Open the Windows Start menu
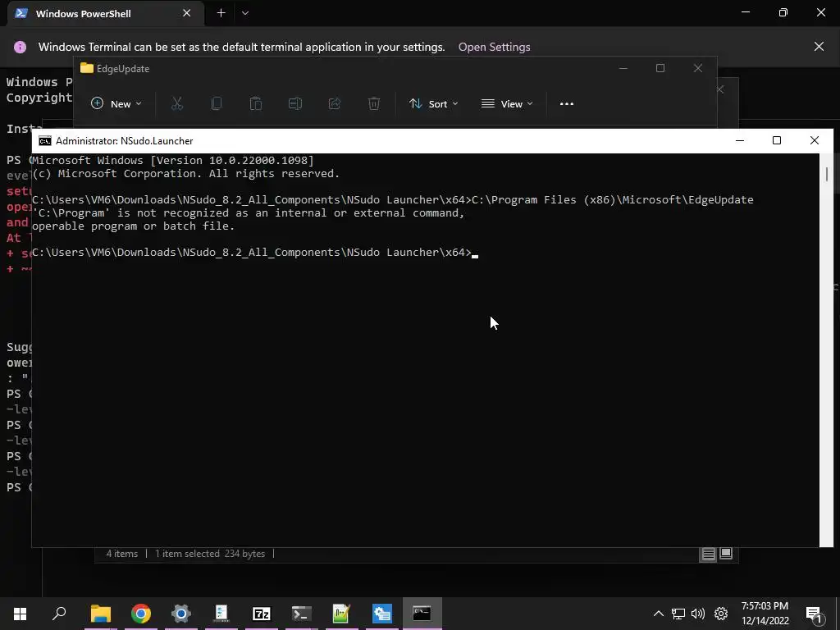Image resolution: width=840 pixels, height=630 pixels. (x=20, y=614)
